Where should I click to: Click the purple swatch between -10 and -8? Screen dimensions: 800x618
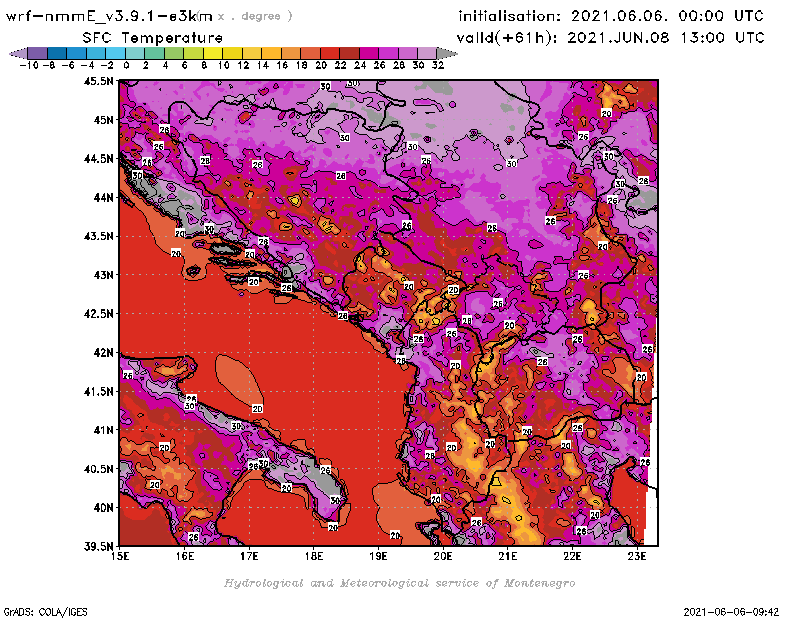pos(37,52)
